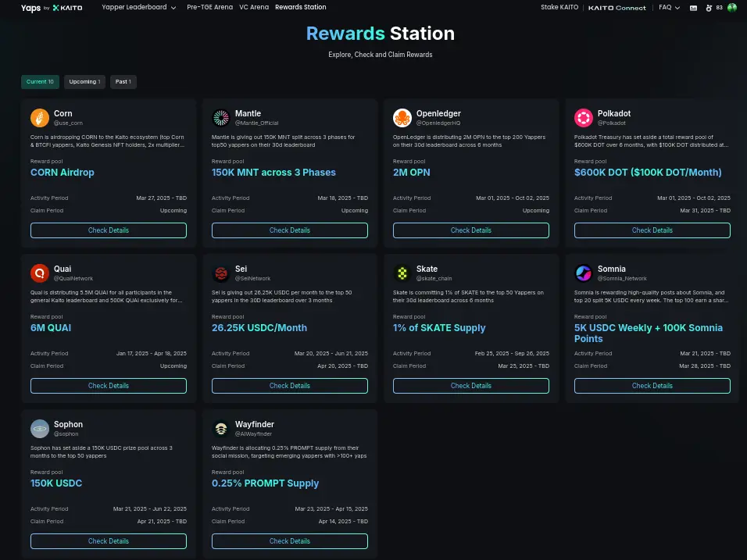Viewport: 747px width, 560px height.
Task: Click the Openledger octopus logo
Action: 402,118
